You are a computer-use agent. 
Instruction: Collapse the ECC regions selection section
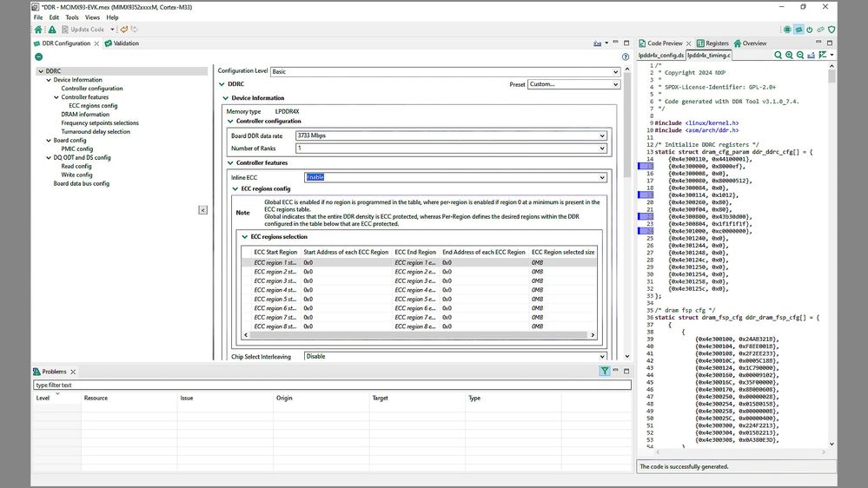tap(245, 237)
